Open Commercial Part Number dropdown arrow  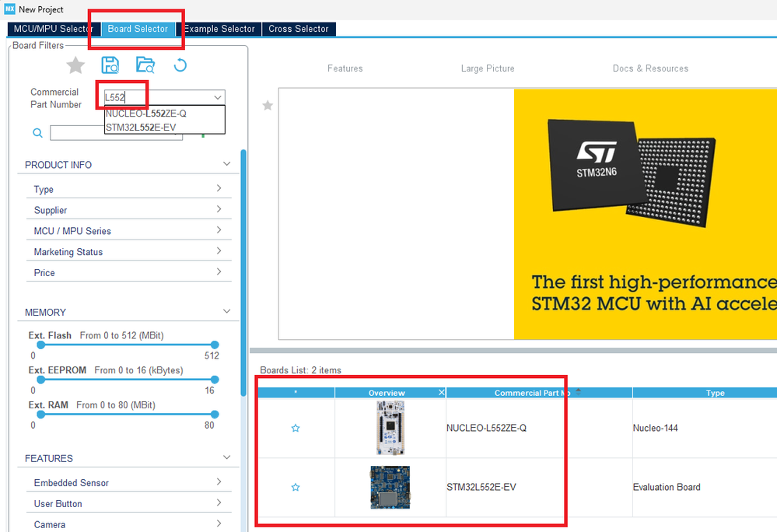[x=218, y=97]
